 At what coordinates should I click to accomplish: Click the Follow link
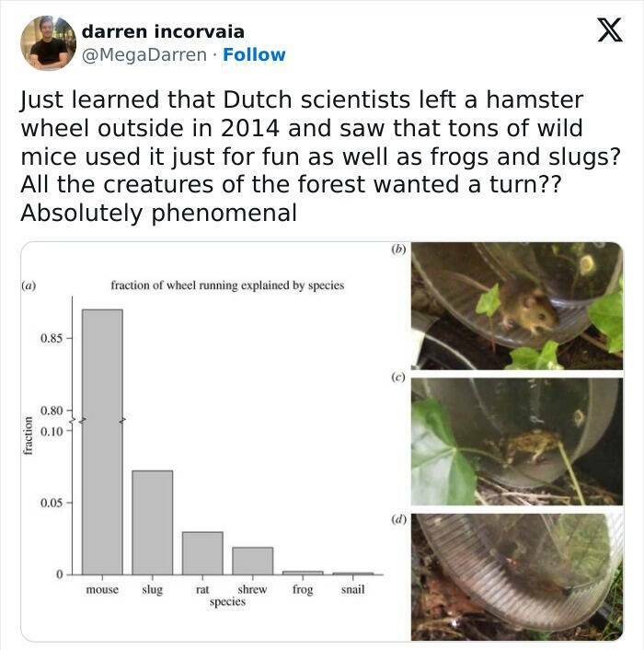255,54
